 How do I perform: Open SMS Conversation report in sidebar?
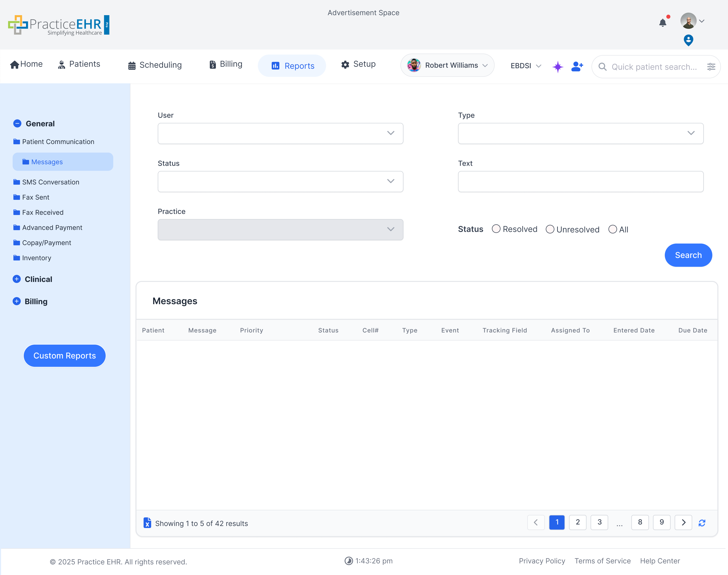coord(51,182)
